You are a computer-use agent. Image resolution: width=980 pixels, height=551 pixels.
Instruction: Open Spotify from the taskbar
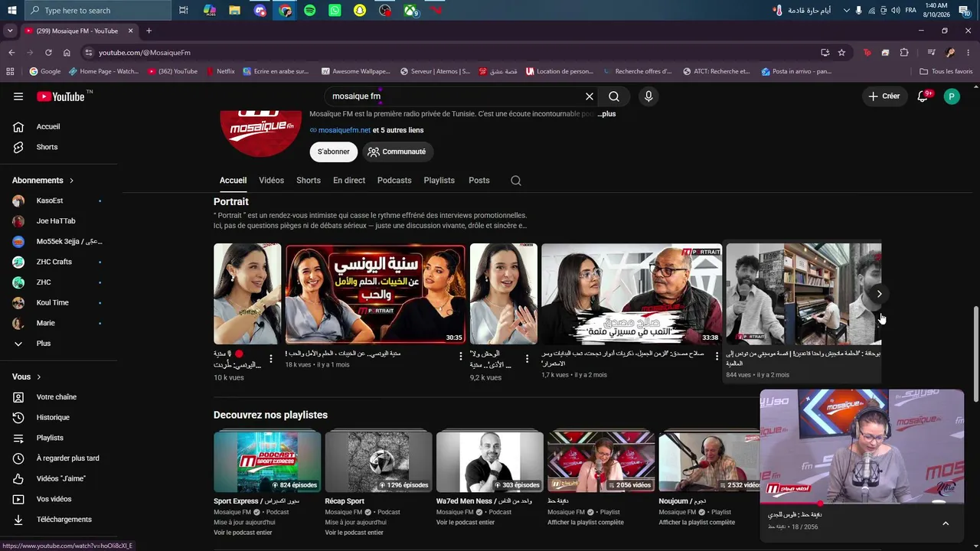pyautogui.click(x=309, y=11)
